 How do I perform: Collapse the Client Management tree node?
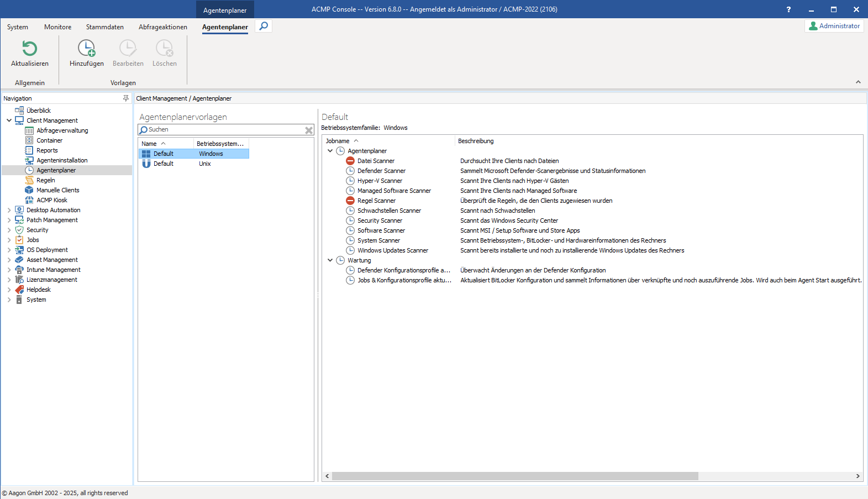[9, 120]
